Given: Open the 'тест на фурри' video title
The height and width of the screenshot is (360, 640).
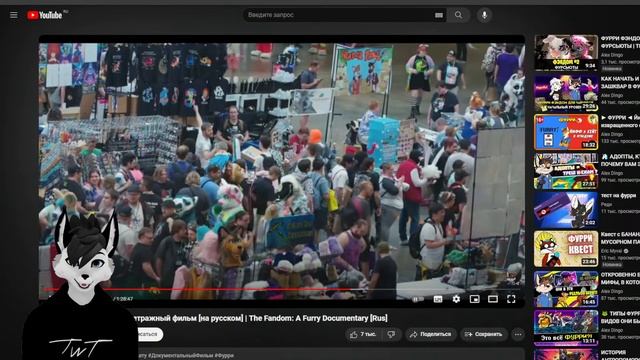Looking at the screenshot, I should [618, 196].
